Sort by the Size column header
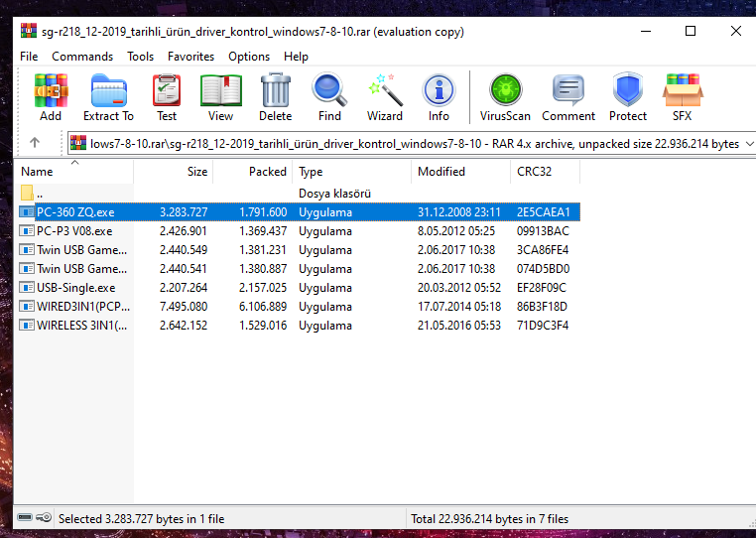 pos(173,172)
